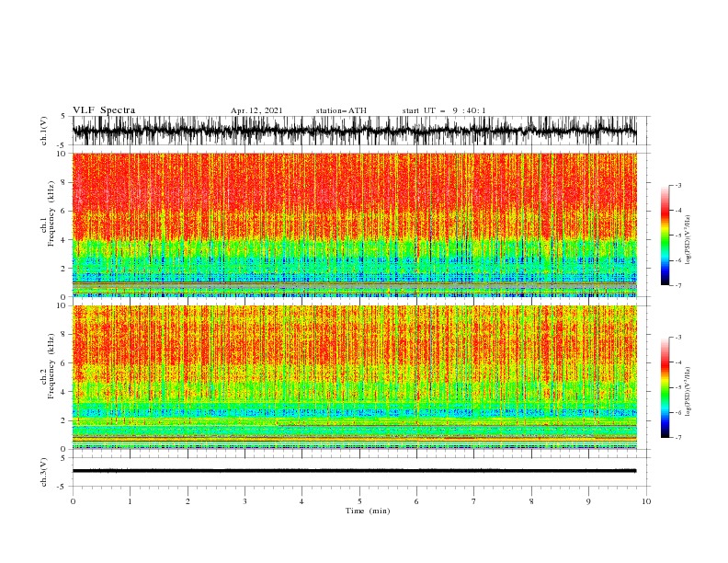Click inside the ch.1 spectrogram panel
The width and height of the screenshot is (728, 563).
354,224
